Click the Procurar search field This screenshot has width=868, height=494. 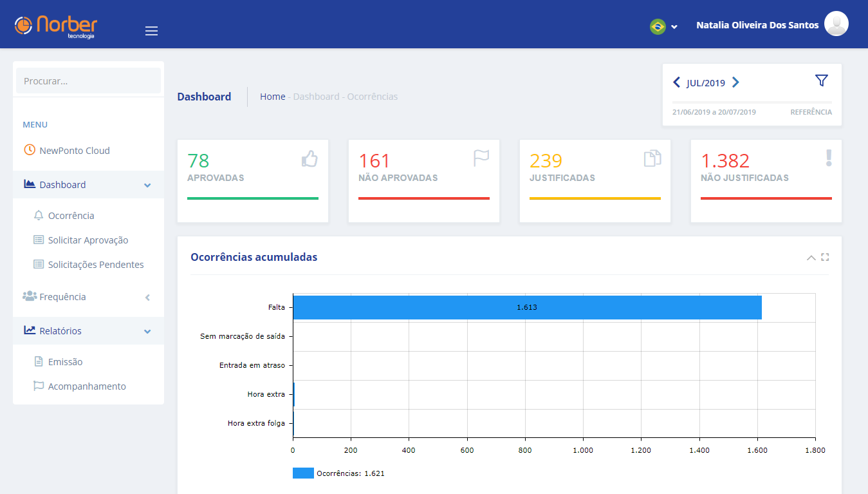click(x=88, y=81)
